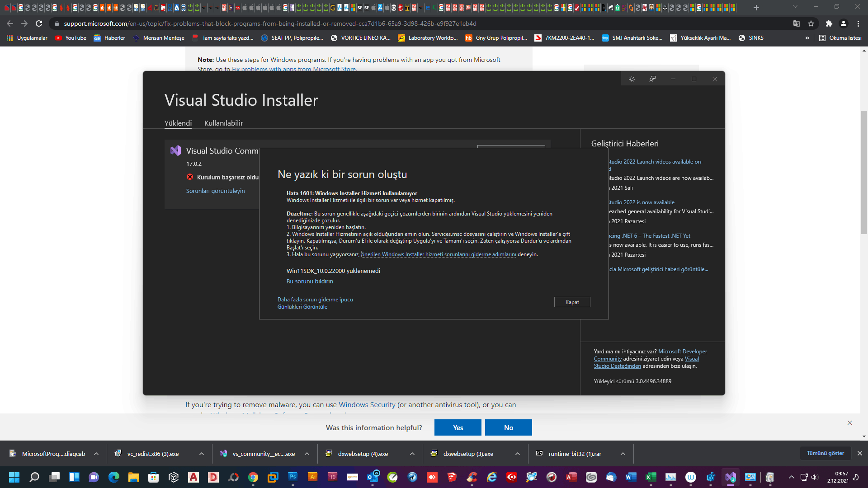Expand options for dxwebsetup (3).exe download
868x488 pixels.
coord(518,454)
